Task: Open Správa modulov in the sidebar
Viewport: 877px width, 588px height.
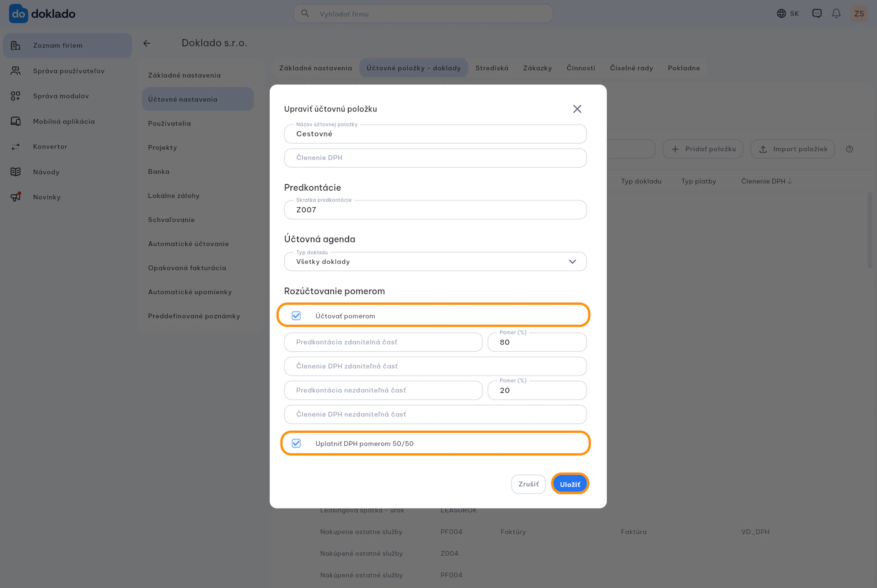Action: tap(68, 96)
